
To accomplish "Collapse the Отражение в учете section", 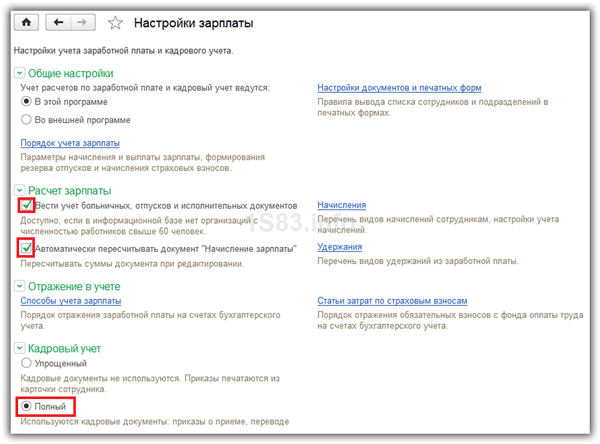I will click(x=19, y=286).
